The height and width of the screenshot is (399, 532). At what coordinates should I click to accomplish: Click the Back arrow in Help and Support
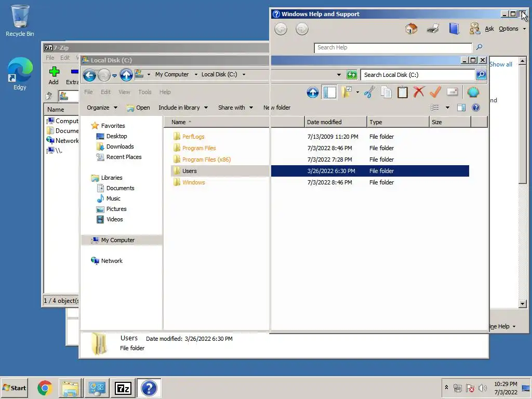[281, 29]
